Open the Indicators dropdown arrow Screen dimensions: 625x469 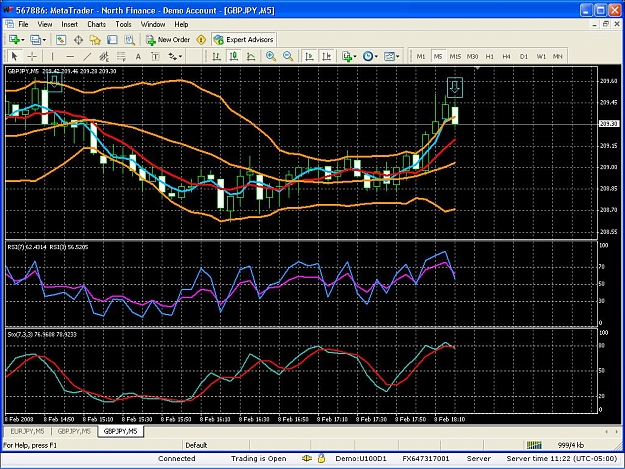[355, 57]
